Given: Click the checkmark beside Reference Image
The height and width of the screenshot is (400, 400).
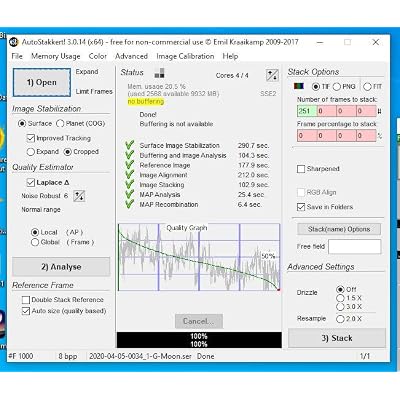Looking at the screenshot, I should click(x=130, y=165).
